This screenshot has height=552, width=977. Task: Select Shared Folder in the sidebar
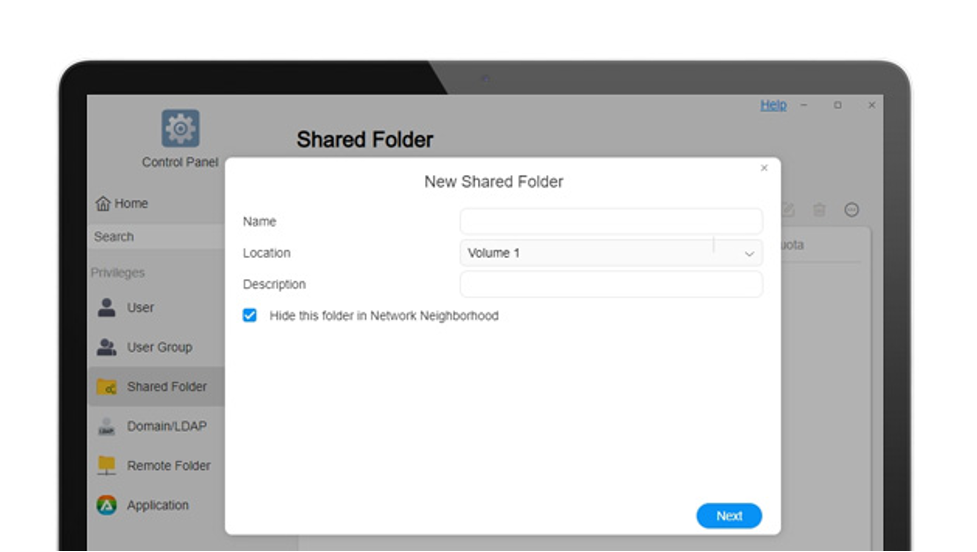tap(156, 387)
